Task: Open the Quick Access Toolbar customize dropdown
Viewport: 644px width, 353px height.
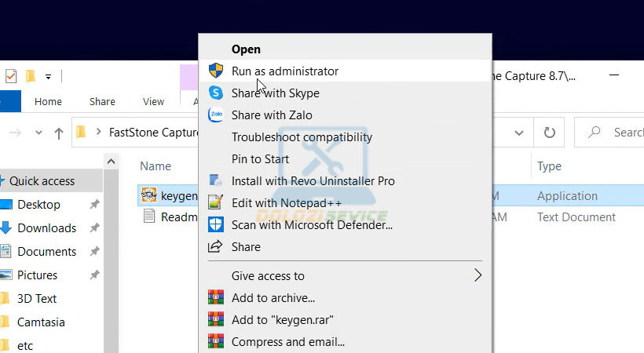Action: point(48,77)
